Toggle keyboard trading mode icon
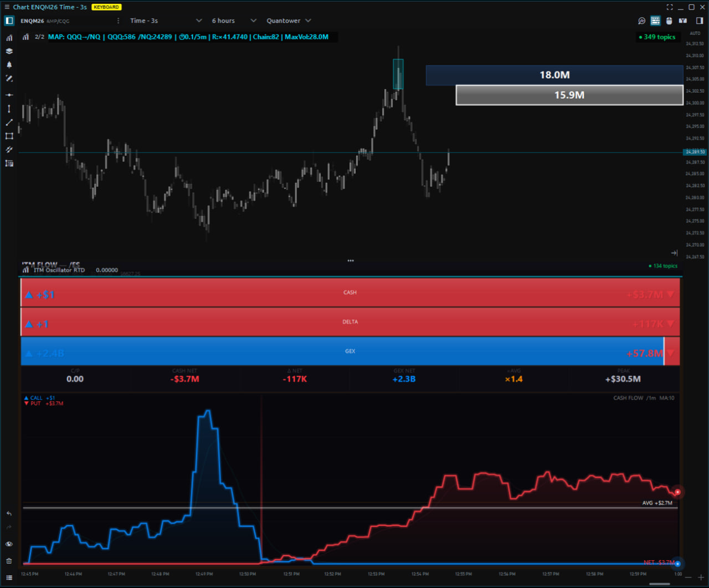This screenshot has width=709, height=588. (x=655, y=21)
